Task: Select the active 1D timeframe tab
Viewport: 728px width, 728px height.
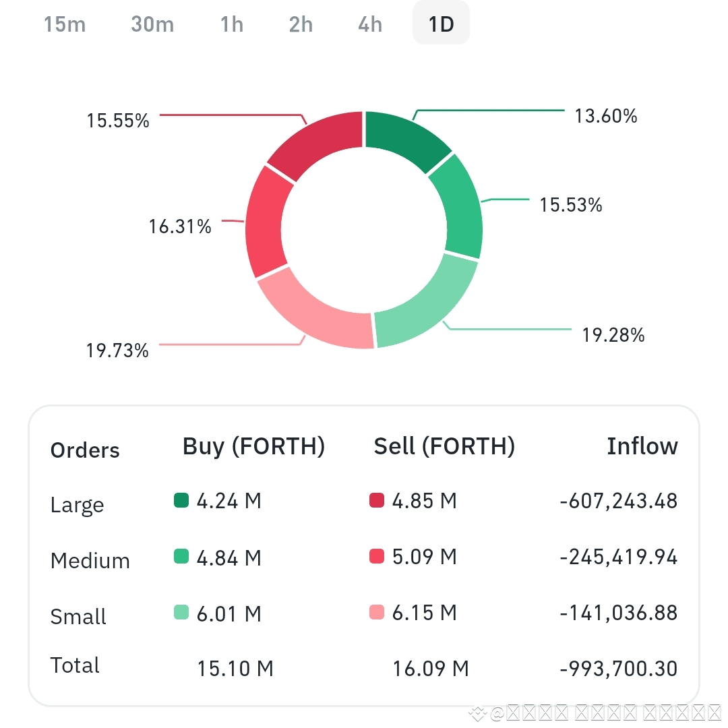Action: (441, 24)
